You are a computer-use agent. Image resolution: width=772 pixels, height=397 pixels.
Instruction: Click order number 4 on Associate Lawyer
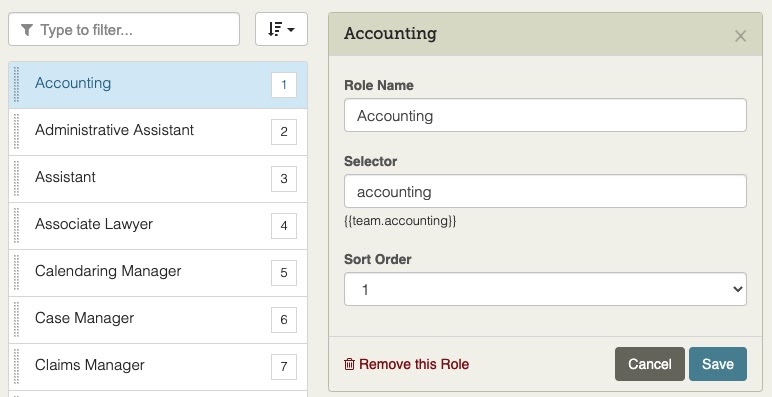284,226
